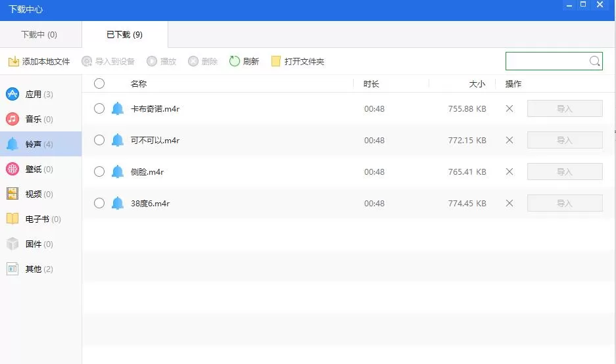Click the 00:48 duration of 卡布奇诺.m4r
The width and height of the screenshot is (616, 364).
[374, 109]
